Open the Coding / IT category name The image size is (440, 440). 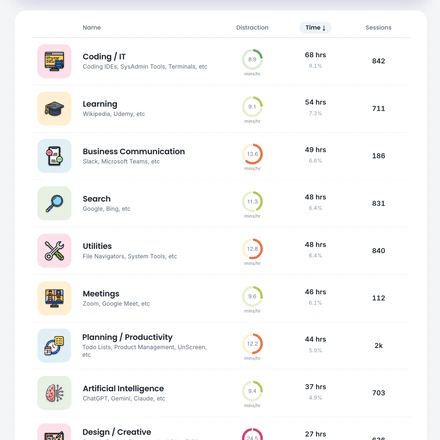tap(104, 57)
